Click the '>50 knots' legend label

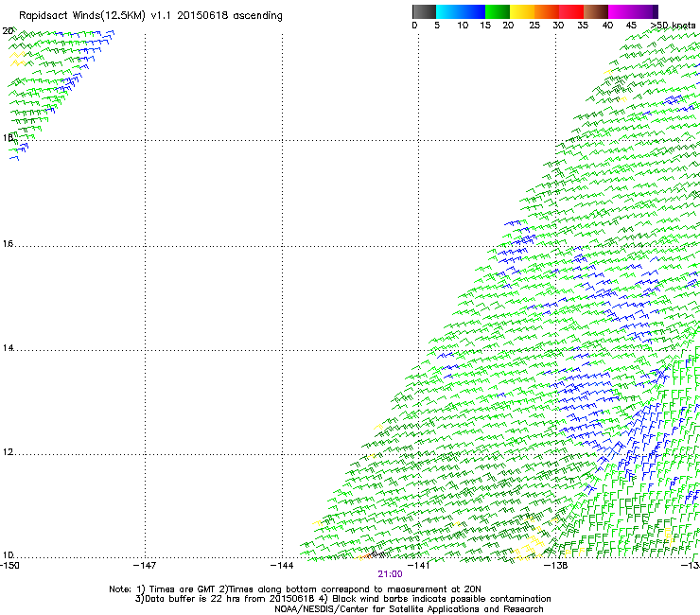(673, 26)
